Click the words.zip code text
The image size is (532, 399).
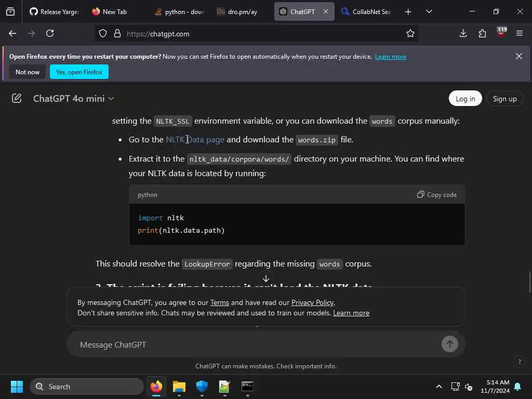[316, 140]
